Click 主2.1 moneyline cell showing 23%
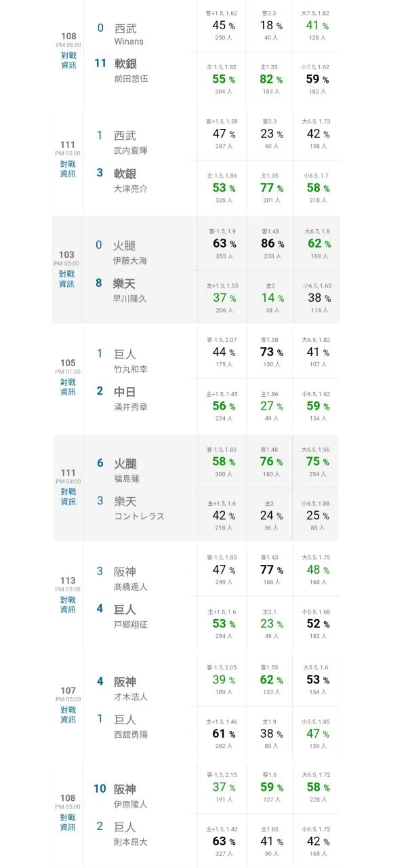This screenshot has height=868, width=408. [x=270, y=624]
